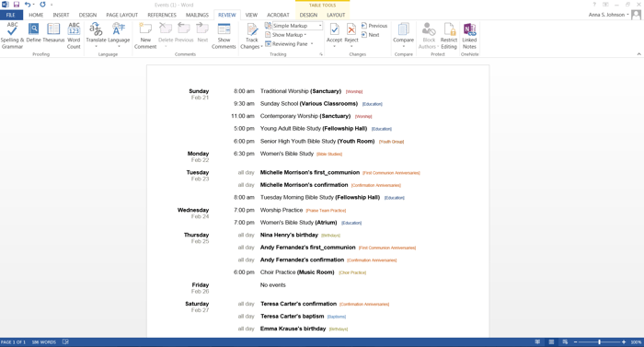Click the No events text for Friday
Image resolution: width=644 pixels, height=347 pixels.
tap(272, 285)
